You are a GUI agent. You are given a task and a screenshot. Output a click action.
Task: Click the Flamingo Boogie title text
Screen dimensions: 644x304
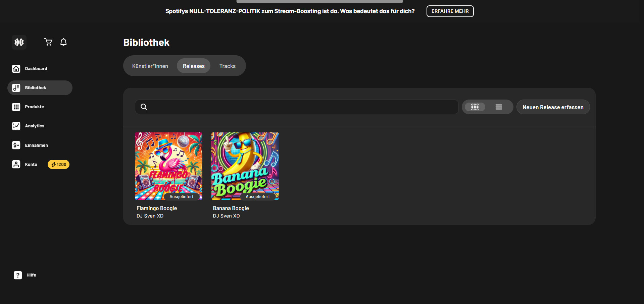(157, 208)
